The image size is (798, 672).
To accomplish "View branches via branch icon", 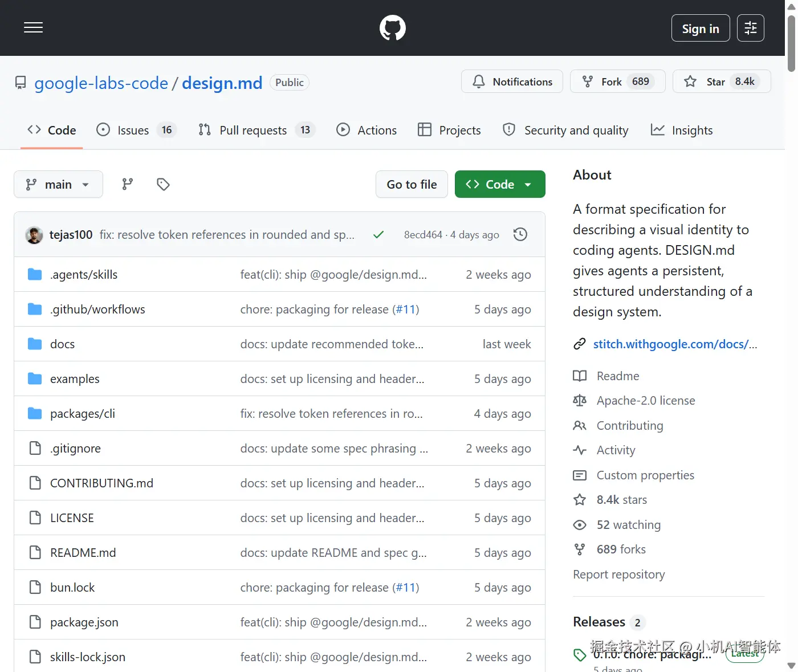I will click(128, 184).
